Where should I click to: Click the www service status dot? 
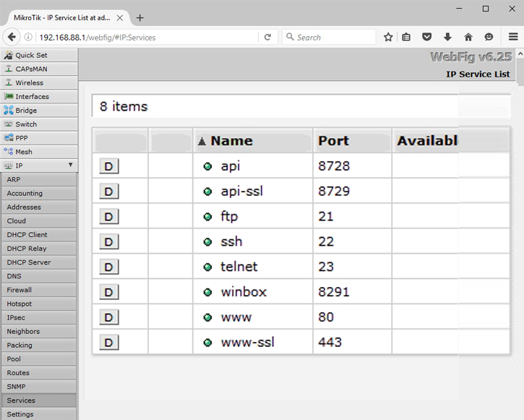(x=207, y=317)
